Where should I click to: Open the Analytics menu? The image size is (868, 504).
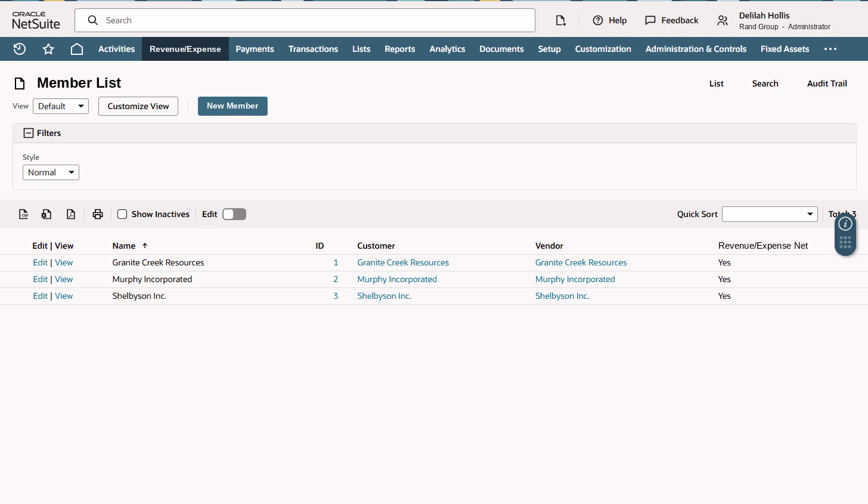click(x=447, y=49)
